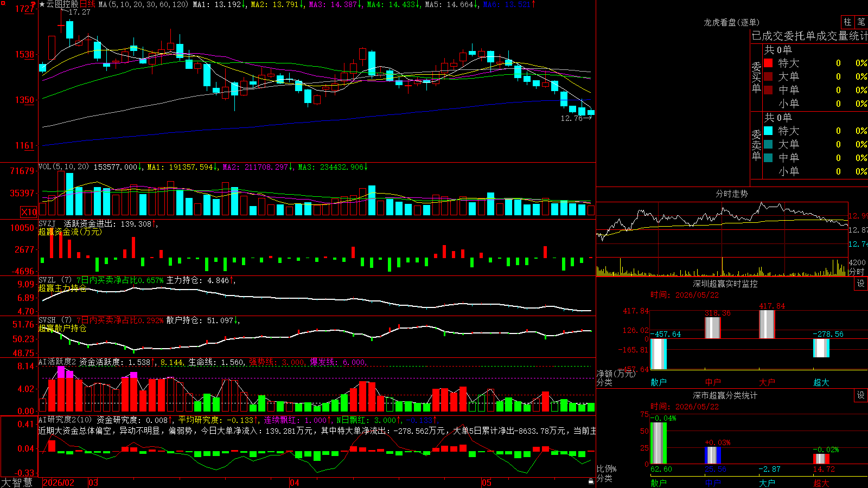Viewport: 868px width, 488px height.
Task: Click the 已成交委托单成交量统计 header
Action: click(x=809, y=36)
